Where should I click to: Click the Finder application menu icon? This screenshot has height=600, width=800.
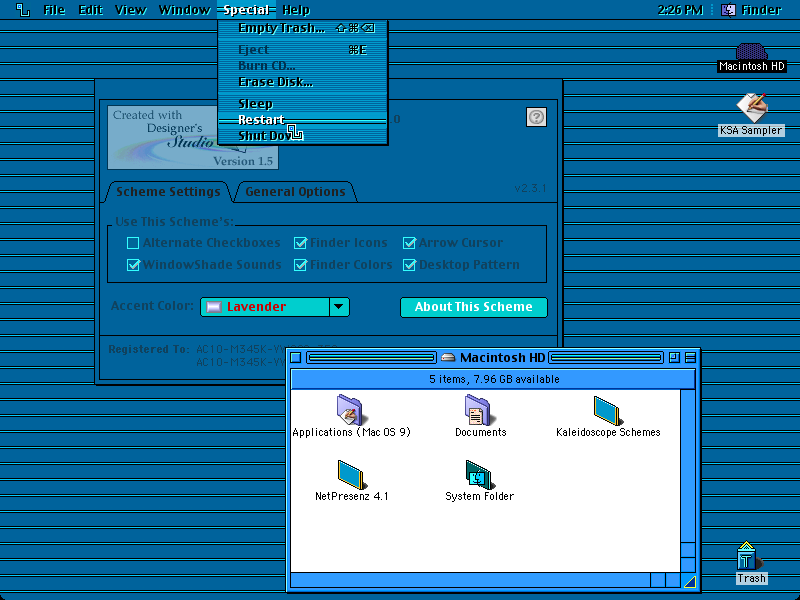click(x=728, y=10)
